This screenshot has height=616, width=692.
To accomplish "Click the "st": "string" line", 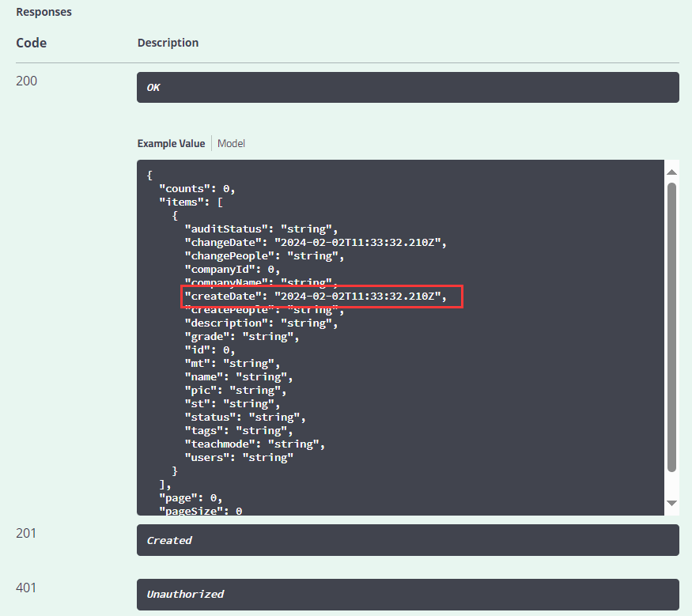I will click(x=233, y=404).
